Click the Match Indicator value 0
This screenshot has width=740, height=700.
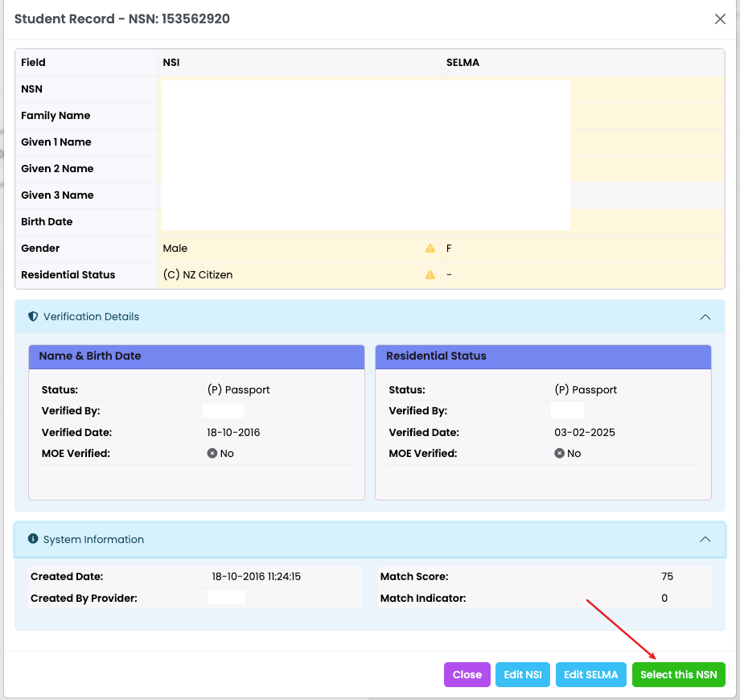click(664, 598)
